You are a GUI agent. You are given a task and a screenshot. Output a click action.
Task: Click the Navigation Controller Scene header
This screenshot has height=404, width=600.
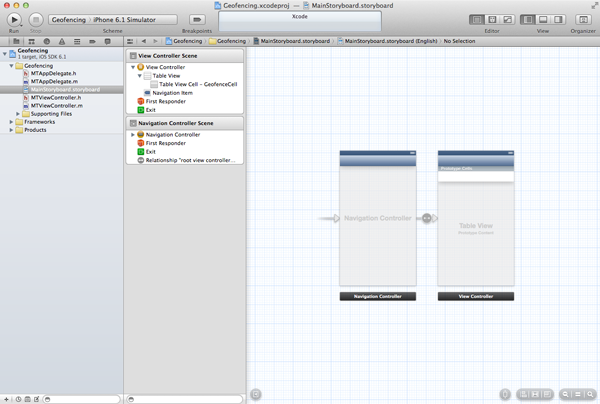(185, 123)
